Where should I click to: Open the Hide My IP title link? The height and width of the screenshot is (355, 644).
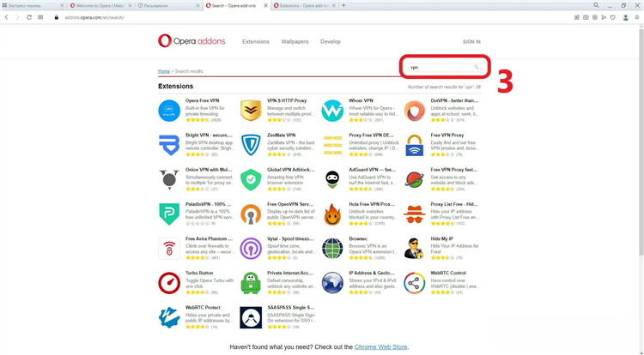[442, 238]
